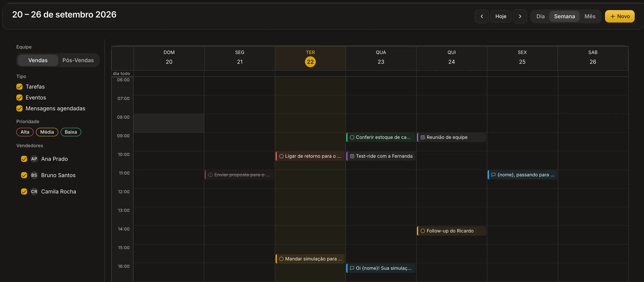Screen dimensions: 644x282
Task: Click the message icon on {nome}, passando para
Action: tap(493, 175)
